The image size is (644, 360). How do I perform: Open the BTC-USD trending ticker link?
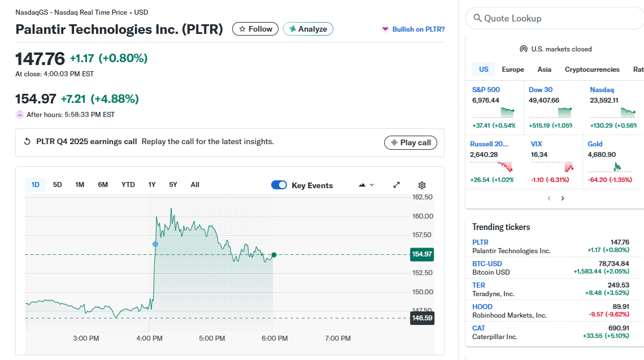[x=486, y=264]
